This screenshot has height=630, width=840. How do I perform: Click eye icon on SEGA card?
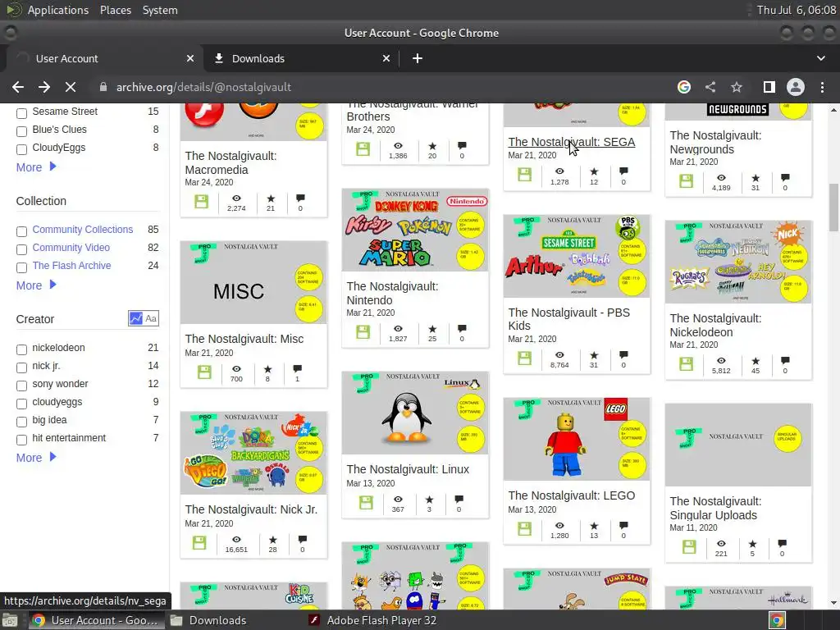click(559, 171)
